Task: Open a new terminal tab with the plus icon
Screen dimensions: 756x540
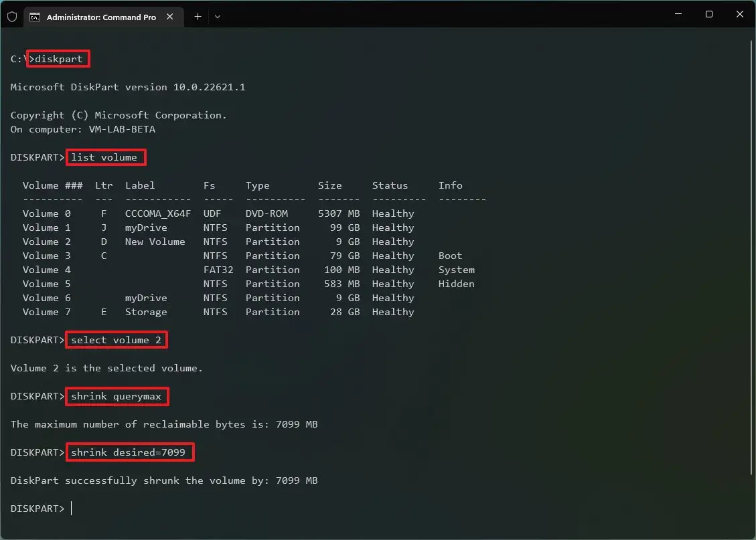Action: click(x=197, y=17)
